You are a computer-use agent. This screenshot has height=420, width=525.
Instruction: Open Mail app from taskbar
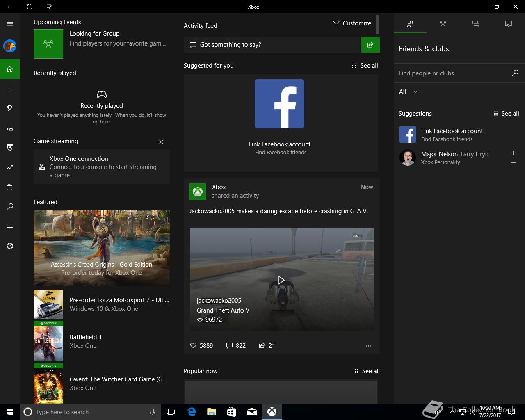coord(252,412)
